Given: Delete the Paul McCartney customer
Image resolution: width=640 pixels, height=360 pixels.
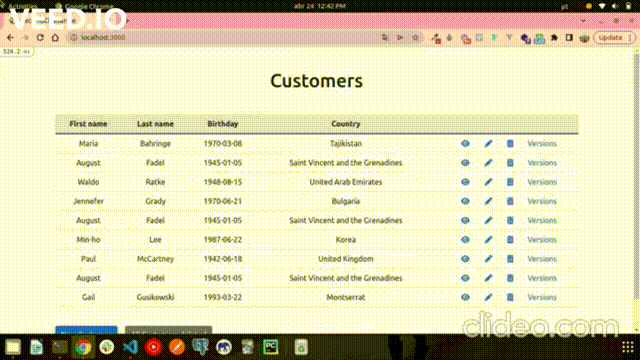Looking at the screenshot, I should coord(510,259).
